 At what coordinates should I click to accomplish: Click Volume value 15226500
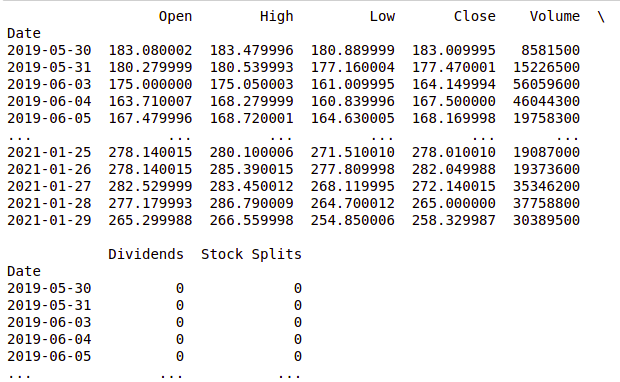(x=546, y=67)
